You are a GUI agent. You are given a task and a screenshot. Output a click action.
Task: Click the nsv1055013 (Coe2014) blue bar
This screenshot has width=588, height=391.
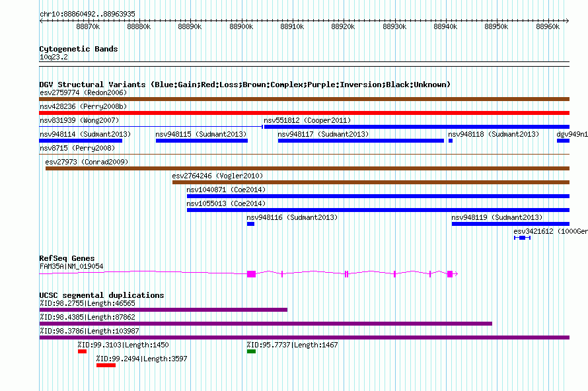pyautogui.click(x=378, y=210)
